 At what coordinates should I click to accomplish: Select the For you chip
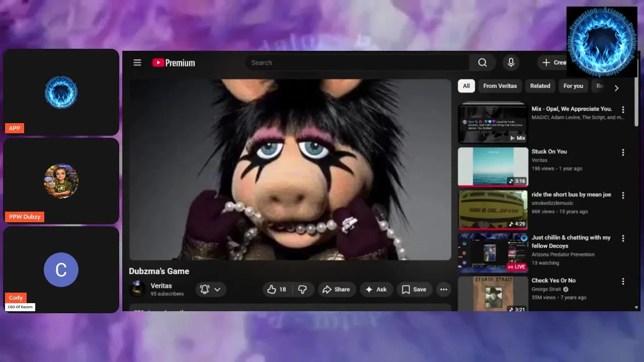(573, 86)
